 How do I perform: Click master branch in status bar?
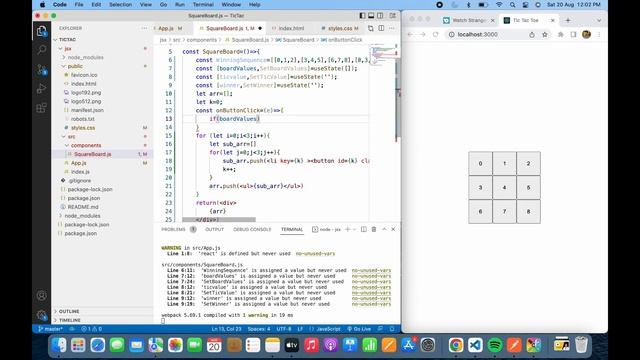coord(50,329)
